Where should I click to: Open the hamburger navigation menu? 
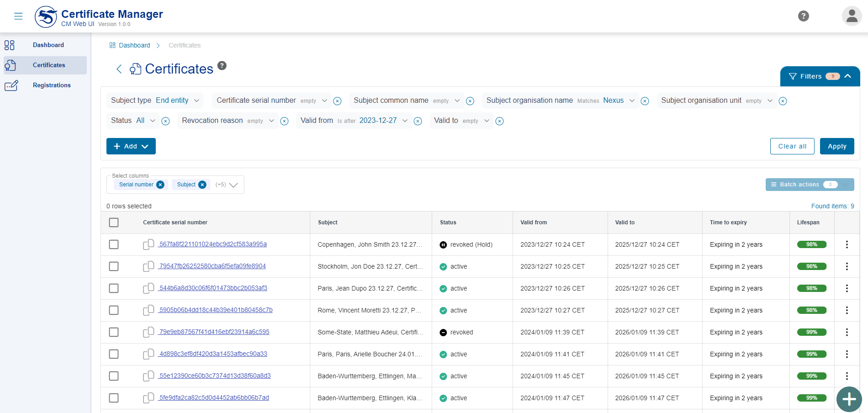coord(18,16)
